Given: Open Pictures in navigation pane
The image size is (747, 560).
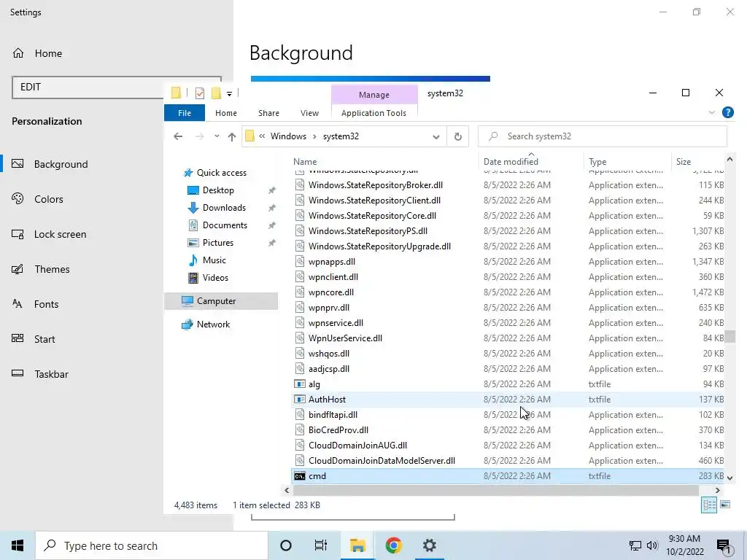Looking at the screenshot, I should pyautogui.click(x=217, y=242).
